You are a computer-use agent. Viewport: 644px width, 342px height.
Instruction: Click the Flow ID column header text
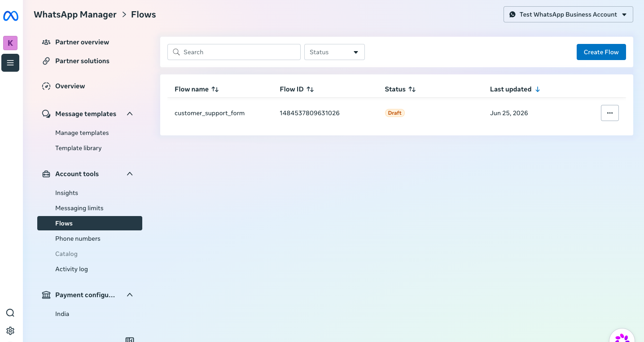292,89
